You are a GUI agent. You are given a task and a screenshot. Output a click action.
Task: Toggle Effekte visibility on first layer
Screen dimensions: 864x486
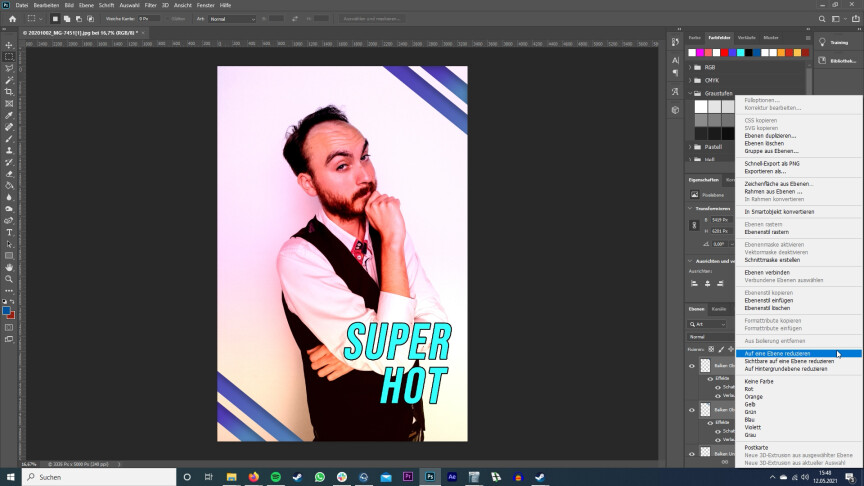(x=710, y=379)
